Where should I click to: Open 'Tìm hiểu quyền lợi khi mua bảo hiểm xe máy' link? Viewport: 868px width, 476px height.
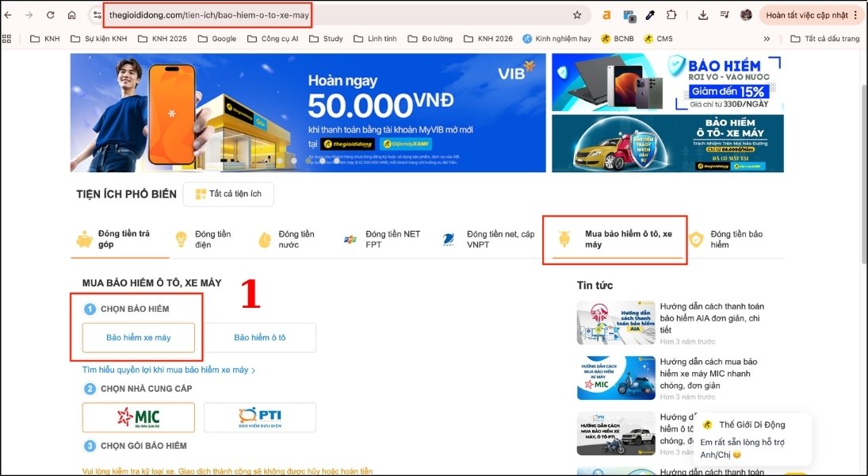click(168, 370)
